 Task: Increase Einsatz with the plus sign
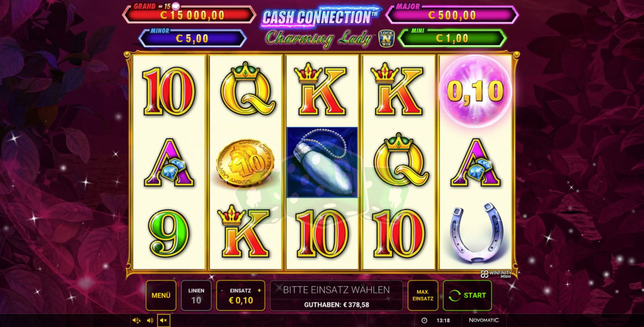pos(259,291)
